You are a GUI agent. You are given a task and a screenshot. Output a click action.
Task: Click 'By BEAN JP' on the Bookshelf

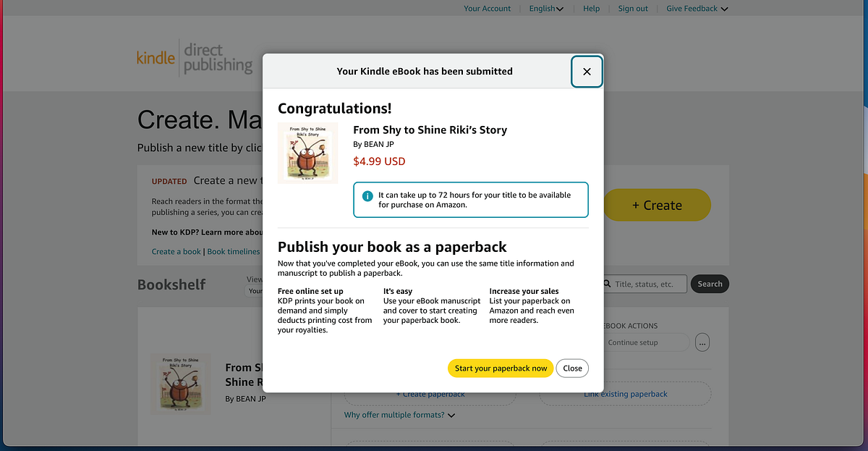pos(245,399)
